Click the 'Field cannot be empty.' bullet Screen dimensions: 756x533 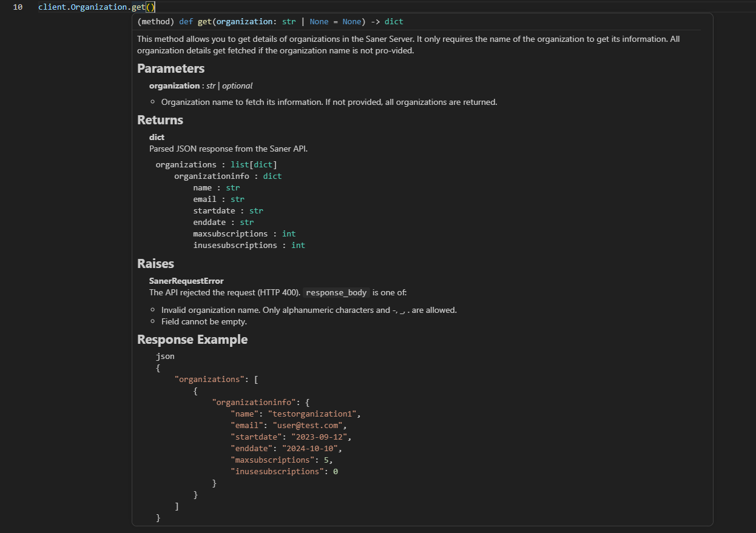click(204, 321)
